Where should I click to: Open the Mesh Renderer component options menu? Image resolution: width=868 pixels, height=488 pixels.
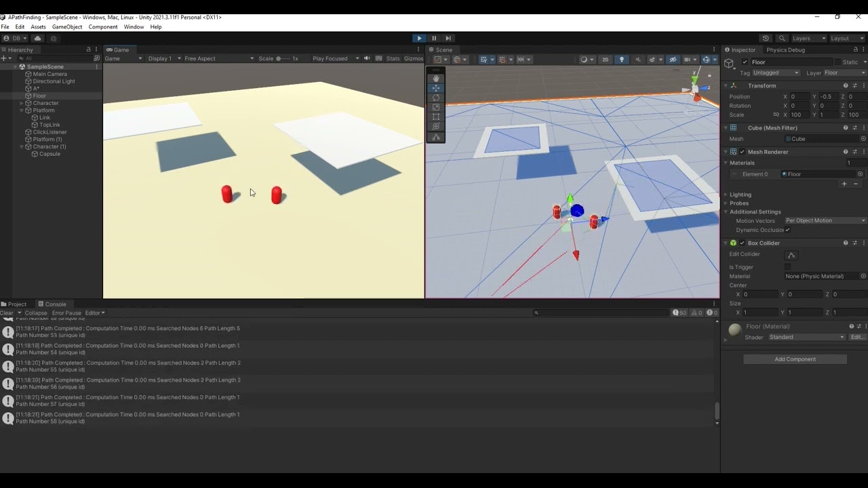[863, 152]
